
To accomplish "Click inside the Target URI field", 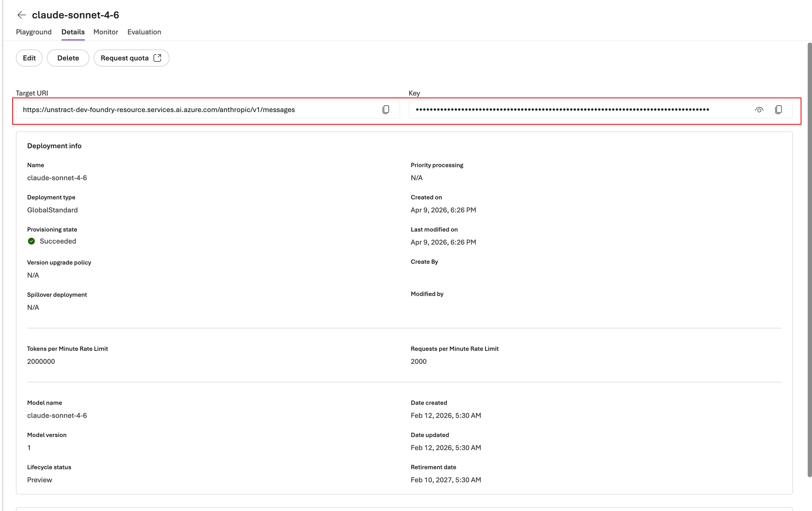I will pos(203,109).
